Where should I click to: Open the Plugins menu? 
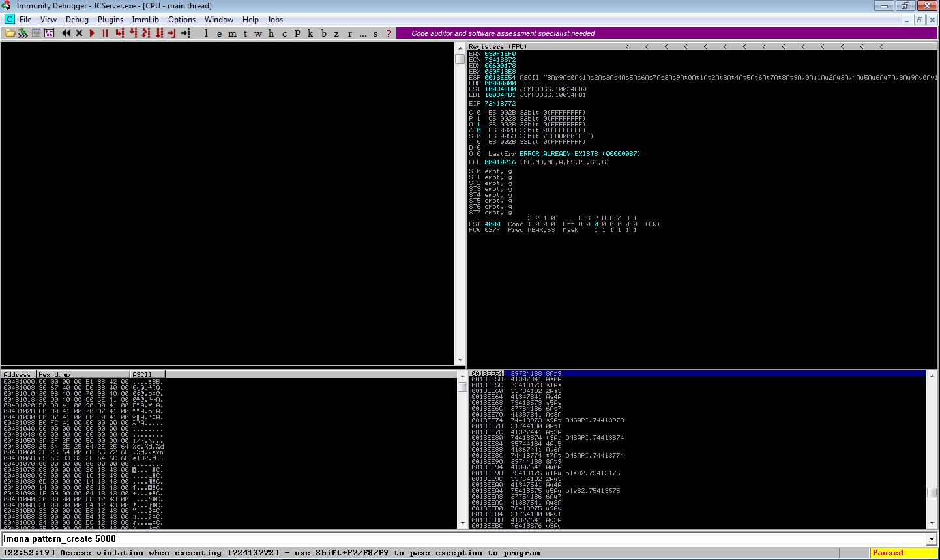click(x=110, y=20)
